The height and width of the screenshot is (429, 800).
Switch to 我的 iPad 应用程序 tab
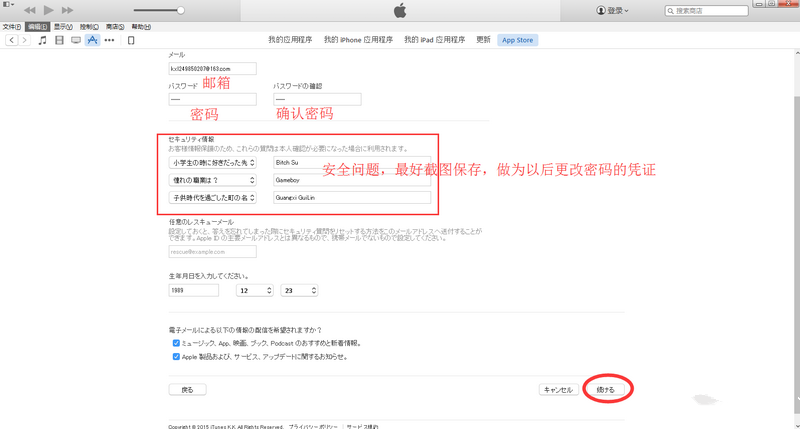click(x=434, y=40)
